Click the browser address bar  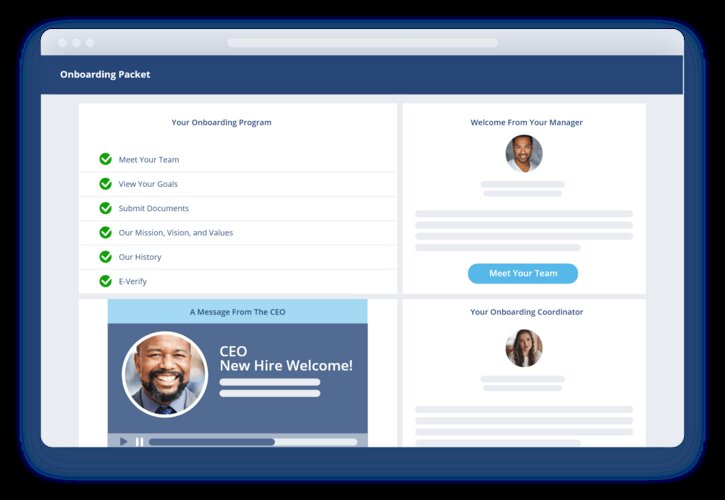(362, 43)
